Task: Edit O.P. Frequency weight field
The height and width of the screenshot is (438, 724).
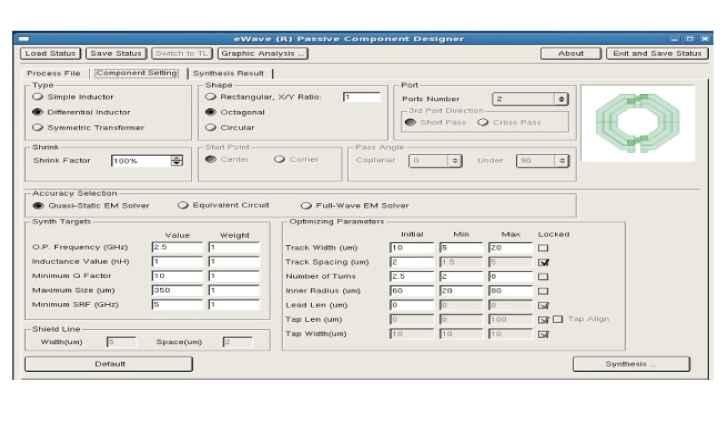Action: click(234, 247)
